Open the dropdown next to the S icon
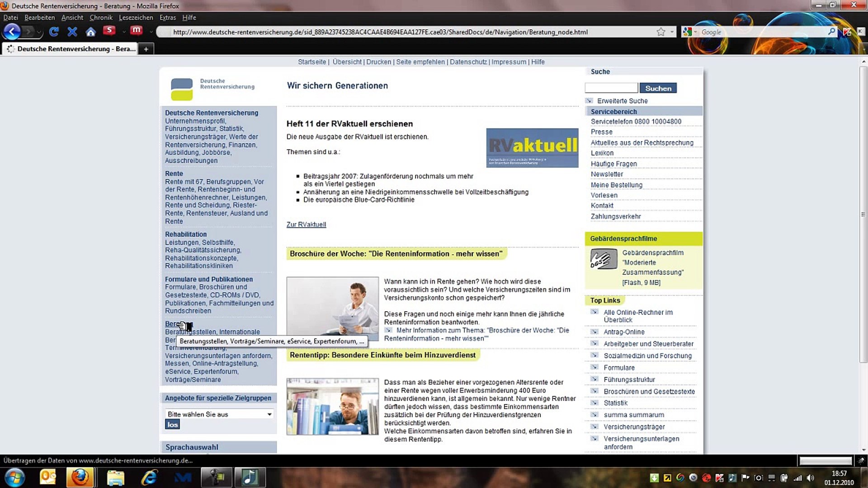The image size is (868, 488). tap(123, 32)
